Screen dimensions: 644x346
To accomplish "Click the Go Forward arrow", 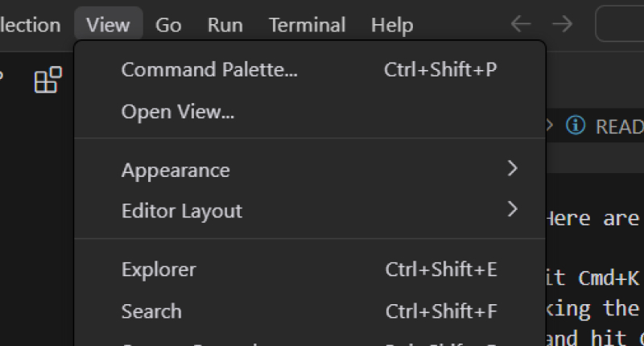I will click(x=562, y=24).
